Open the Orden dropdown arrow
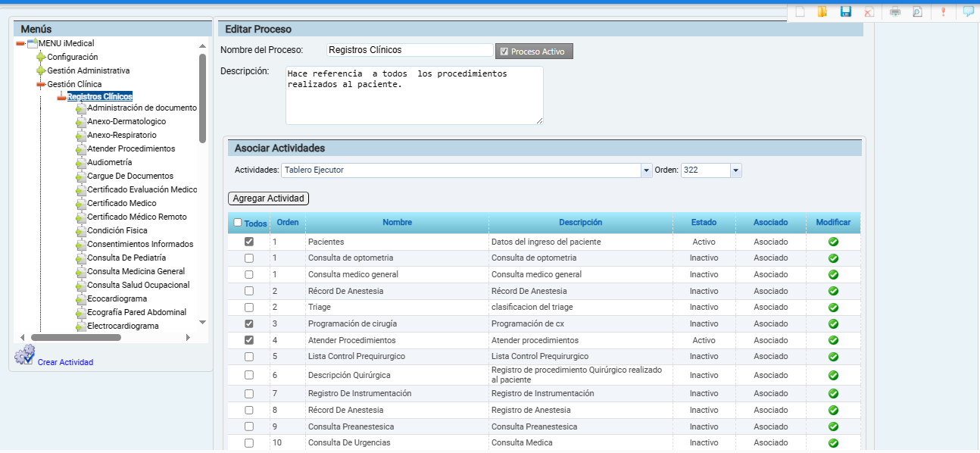 click(735, 170)
